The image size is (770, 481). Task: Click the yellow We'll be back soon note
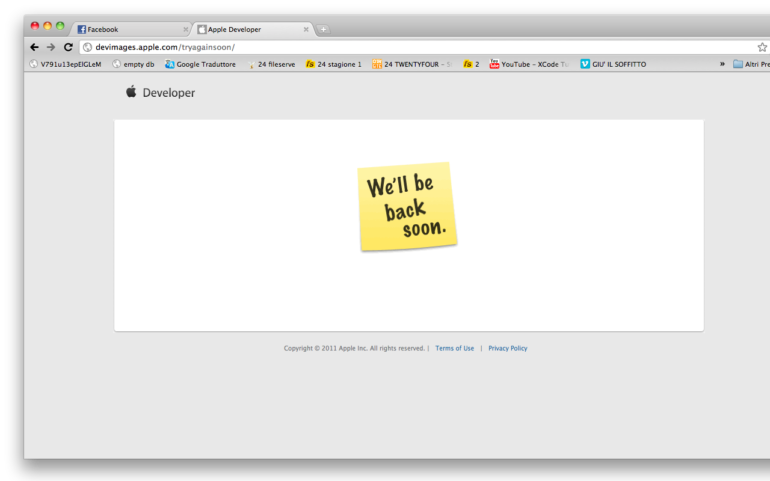click(x=407, y=206)
